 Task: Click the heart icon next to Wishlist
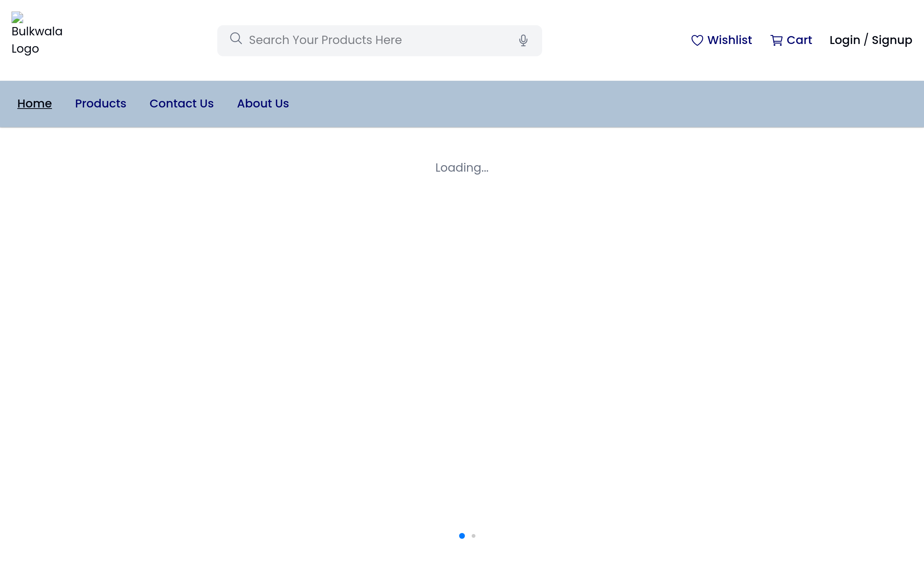(697, 40)
